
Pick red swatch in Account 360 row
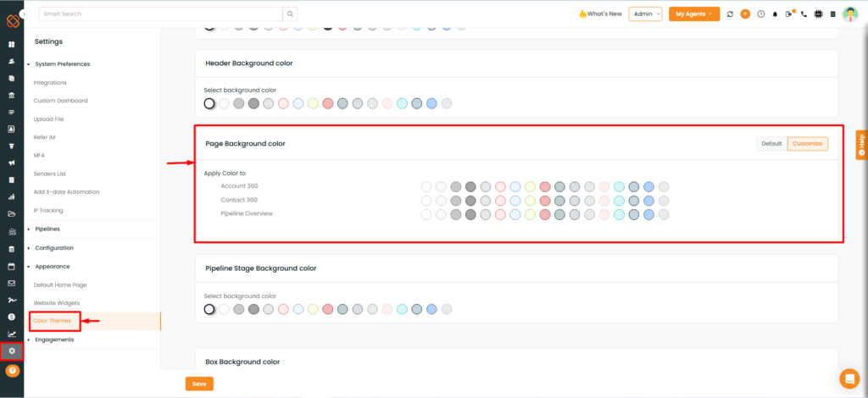(x=545, y=186)
